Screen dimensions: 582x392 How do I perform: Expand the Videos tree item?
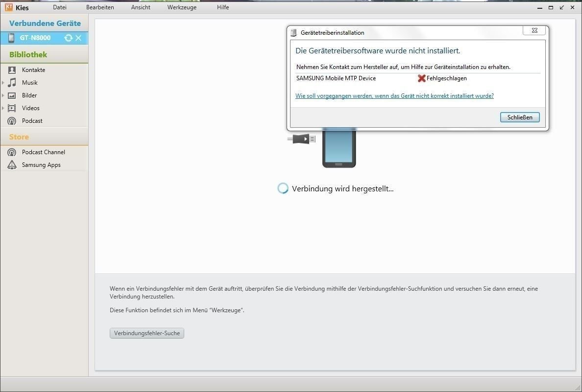click(x=3, y=108)
